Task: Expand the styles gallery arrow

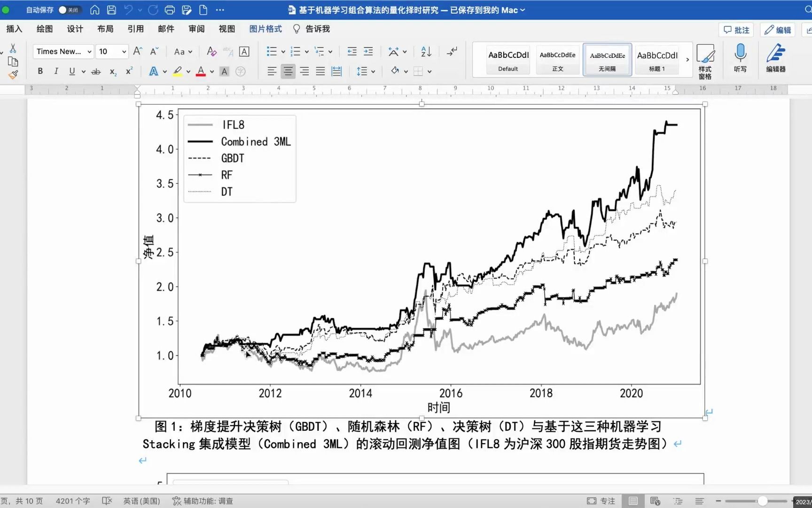Action: pos(687,60)
